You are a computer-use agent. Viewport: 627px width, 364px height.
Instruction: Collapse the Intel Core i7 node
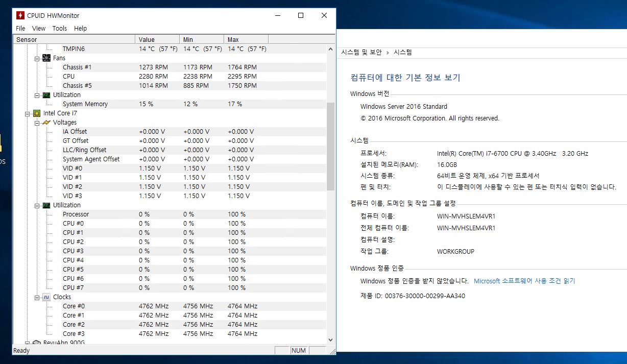pyautogui.click(x=28, y=113)
